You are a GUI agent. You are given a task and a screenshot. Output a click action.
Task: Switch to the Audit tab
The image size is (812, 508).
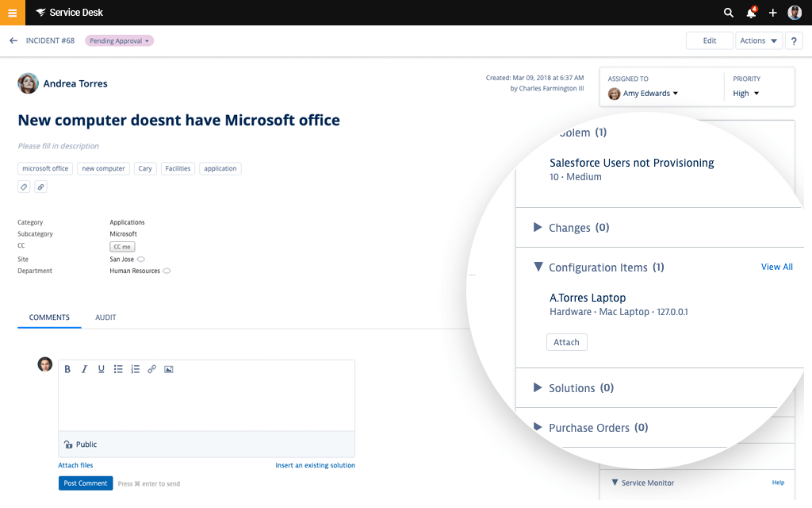105,317
